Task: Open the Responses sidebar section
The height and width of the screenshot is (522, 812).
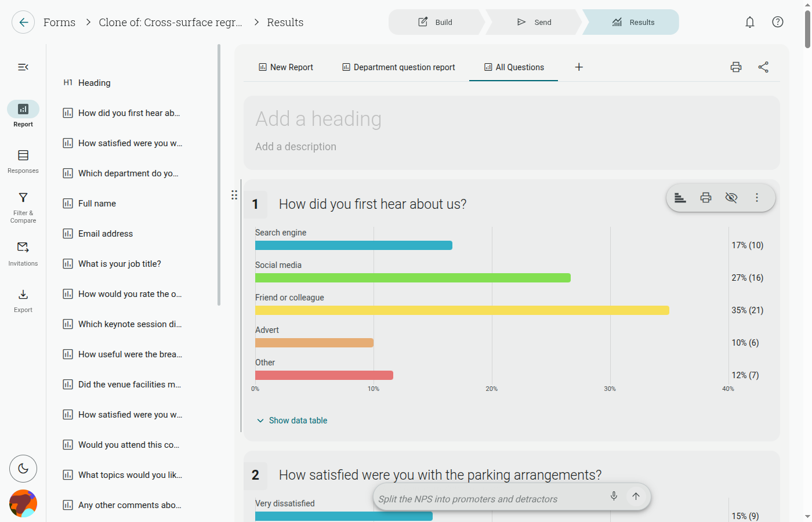Action: (23, 161)
